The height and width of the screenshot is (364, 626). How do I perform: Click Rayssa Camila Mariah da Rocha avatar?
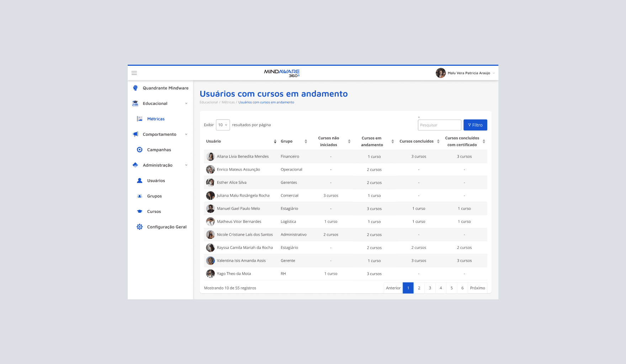coord(211,248)
